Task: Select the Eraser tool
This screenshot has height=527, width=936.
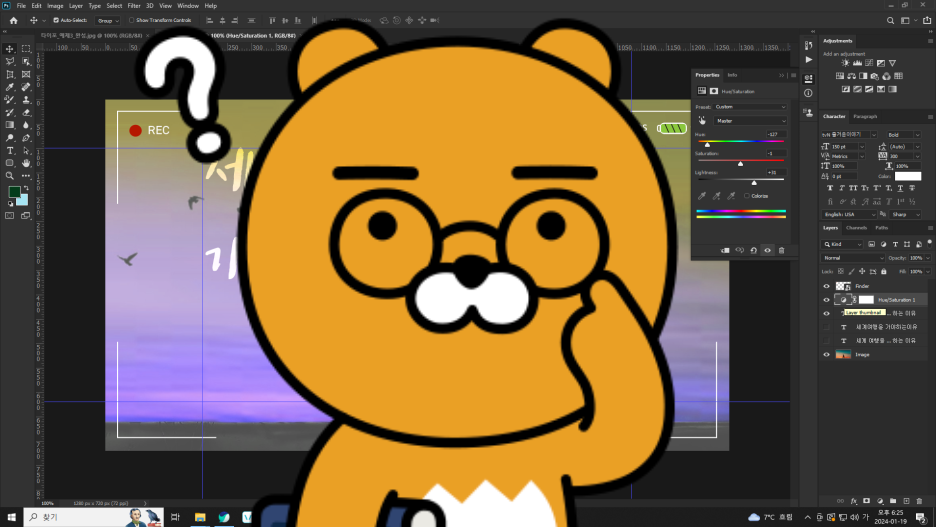Action: (x=26, y=112)
